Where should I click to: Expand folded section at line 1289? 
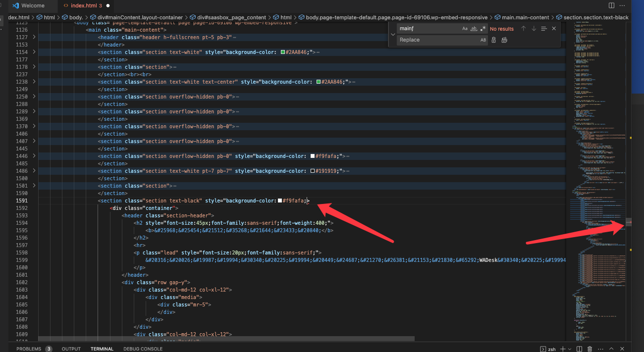tap(34, 111)
